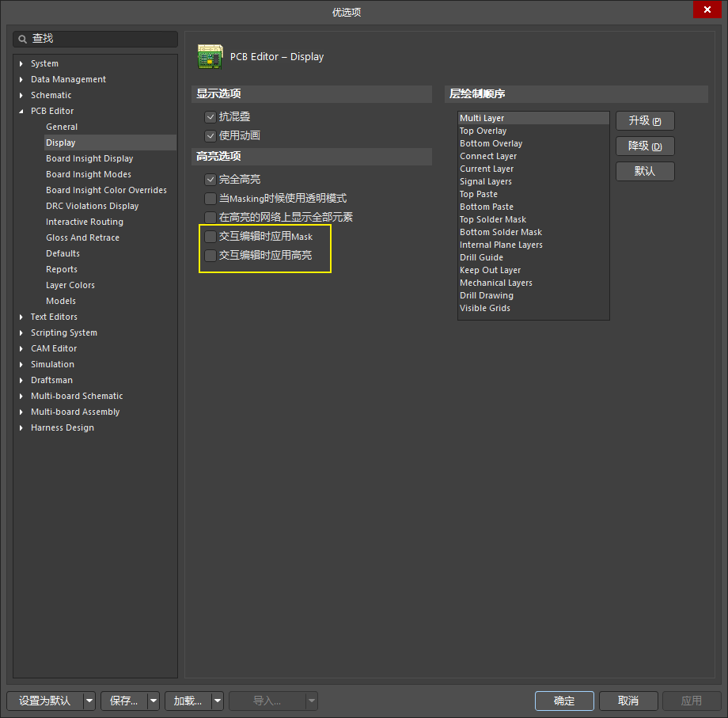Open the 设置为默认 dropdown arrow
The width and height of the screenshot is (728, 718).
pos(89,701)
